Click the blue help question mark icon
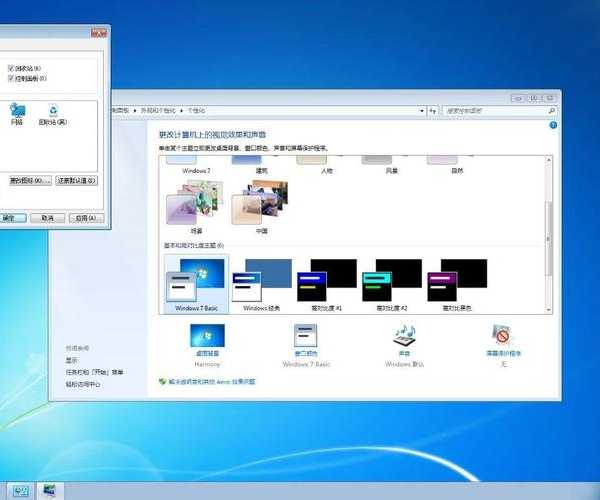Screen dimensions: 600x500 553,126
